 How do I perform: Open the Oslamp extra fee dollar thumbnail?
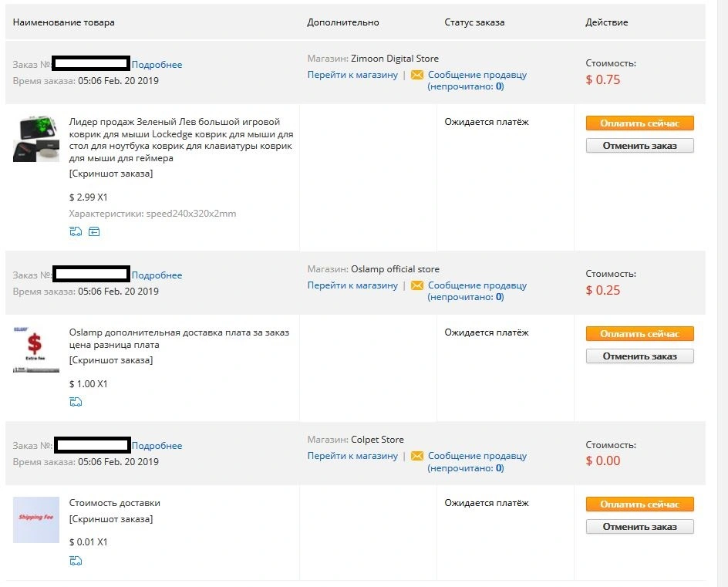pos(36,349)
